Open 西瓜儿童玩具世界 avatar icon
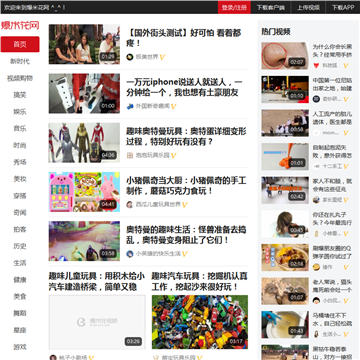Screen dimensions: 360x360 click(x=130, y=204)
